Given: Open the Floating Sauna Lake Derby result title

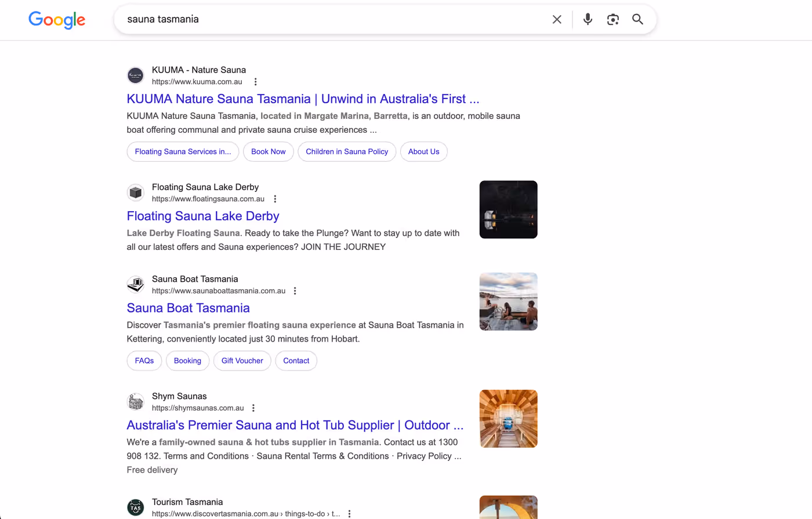Looking at the screenshot, I should pyautogui.click(x=203, y=216).
